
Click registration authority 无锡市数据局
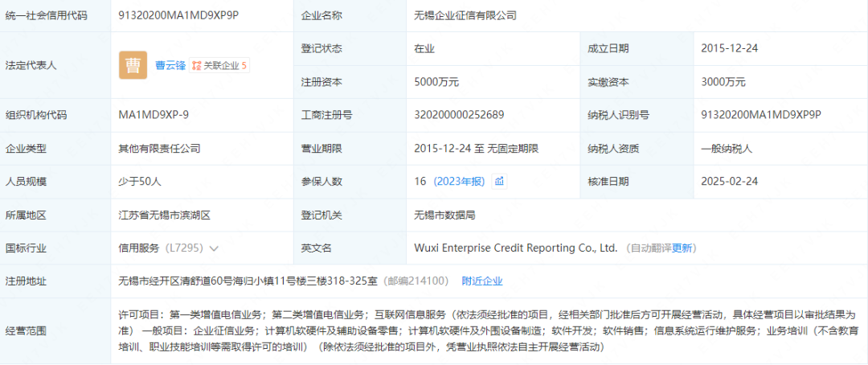[444, 215]
